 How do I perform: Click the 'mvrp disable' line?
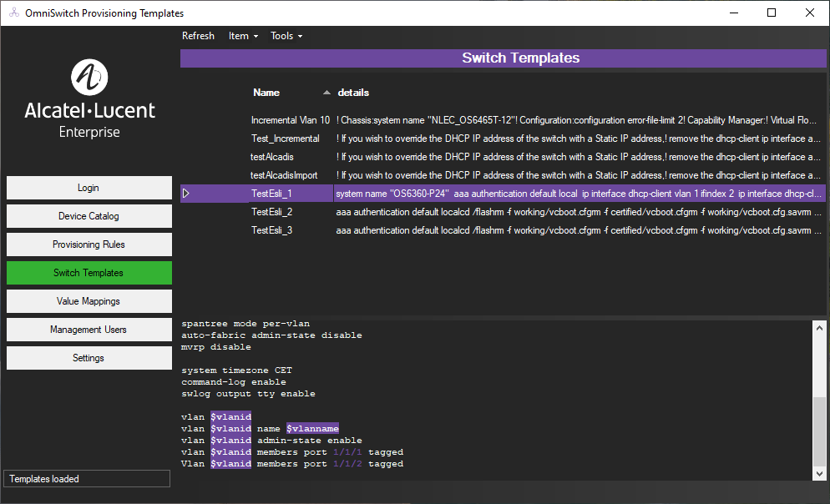click(216, 347)
